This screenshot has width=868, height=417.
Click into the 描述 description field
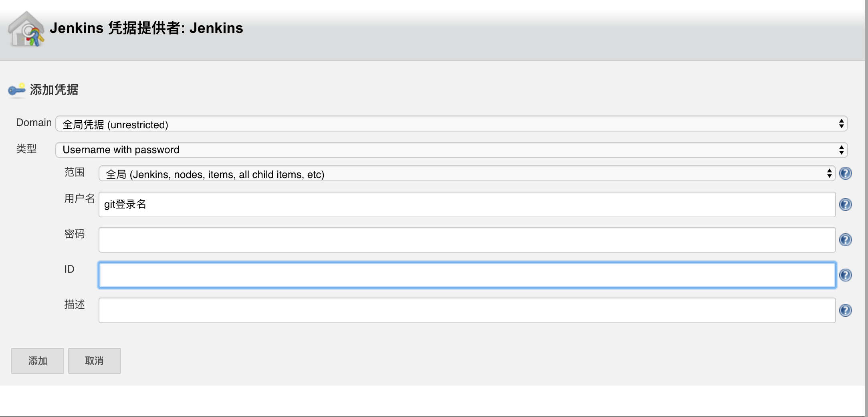[467, 310]
